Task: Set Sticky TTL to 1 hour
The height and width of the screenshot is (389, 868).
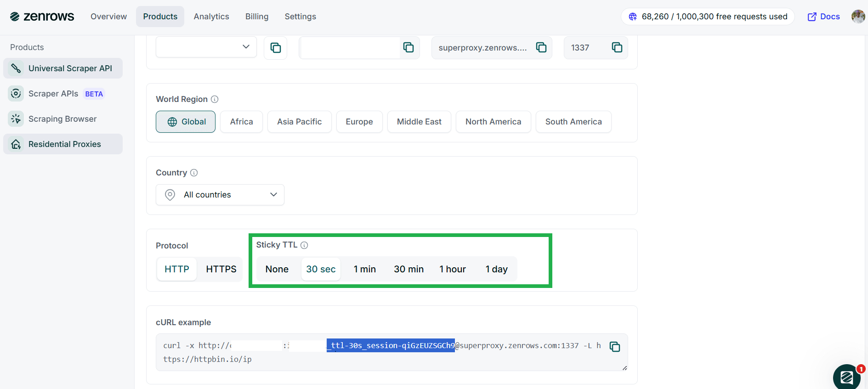Action: 453,269
